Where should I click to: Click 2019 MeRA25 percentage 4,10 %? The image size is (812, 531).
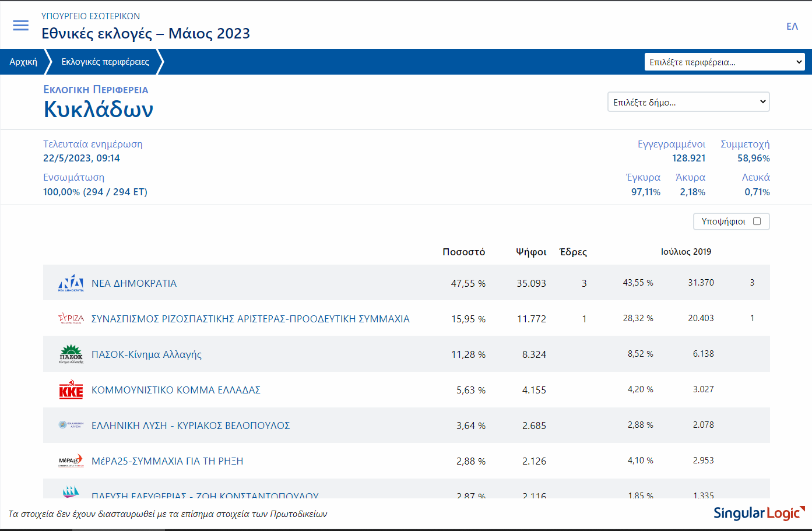point(641,460)
